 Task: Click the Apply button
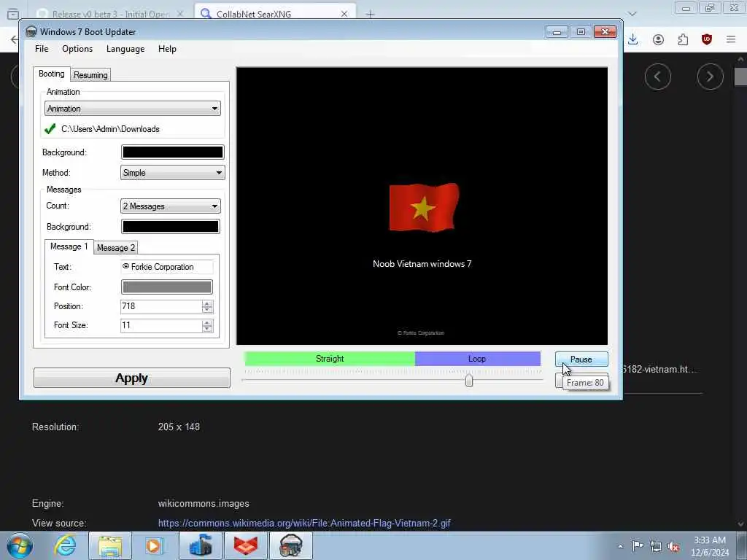click(x=132, y=378)
